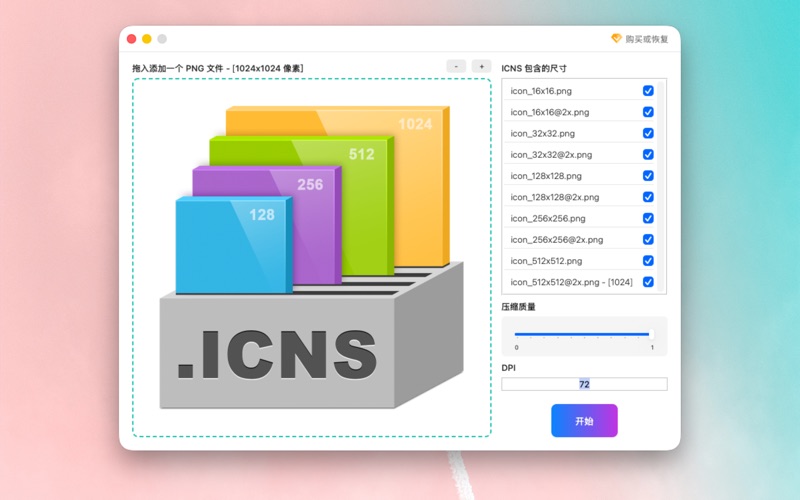800x500 pixels.
Task: Select the icon_128x128.png row text
Action: (x=546, y=176)
